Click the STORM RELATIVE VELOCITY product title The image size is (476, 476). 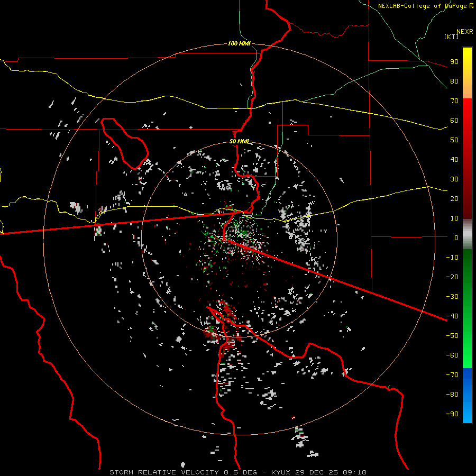[164, 472]
